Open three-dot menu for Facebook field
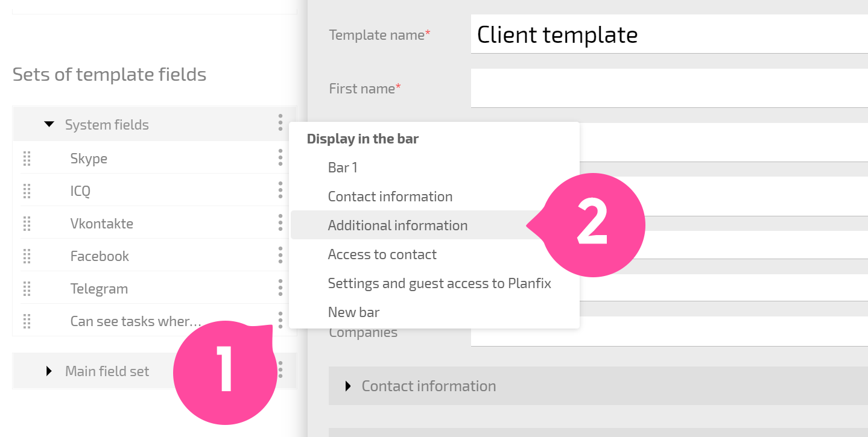This screenshot has height=437, width=868. coord(280,255)
